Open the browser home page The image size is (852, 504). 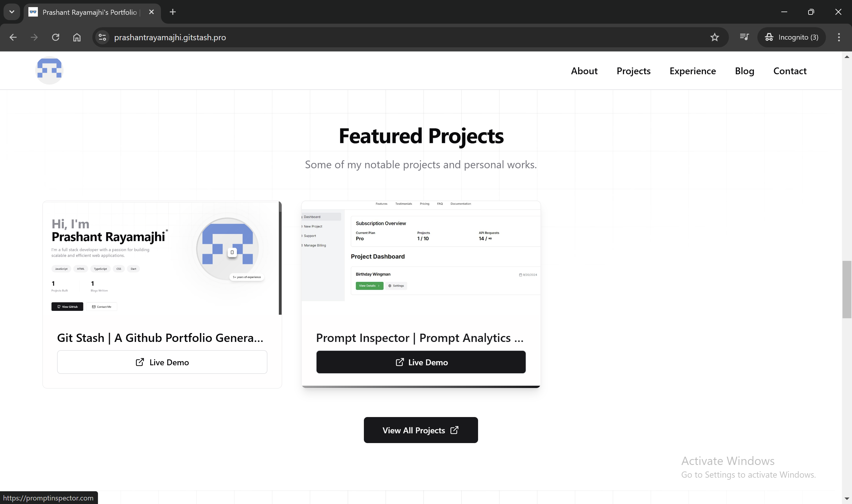coord(76,37)
